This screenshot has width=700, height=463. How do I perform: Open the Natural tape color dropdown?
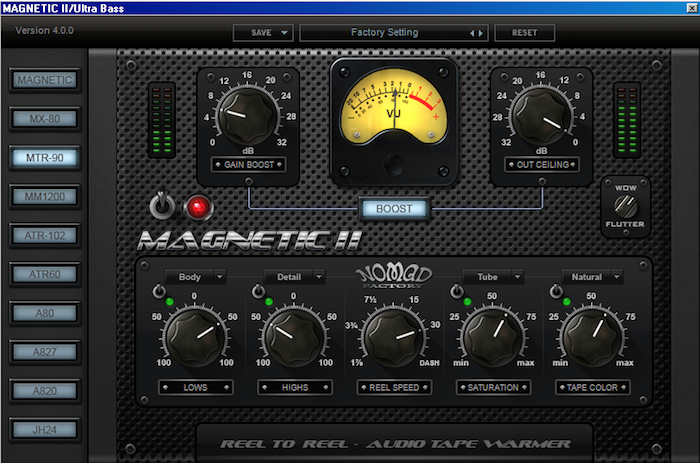pyautogui.click(x=592, y=277)
